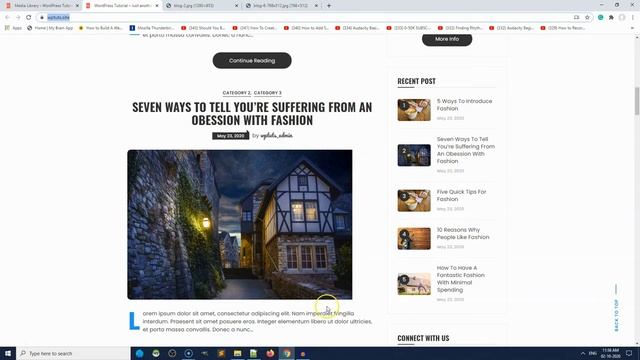
Task: Open Firefox from the taskbar
Action: point(270,353)
